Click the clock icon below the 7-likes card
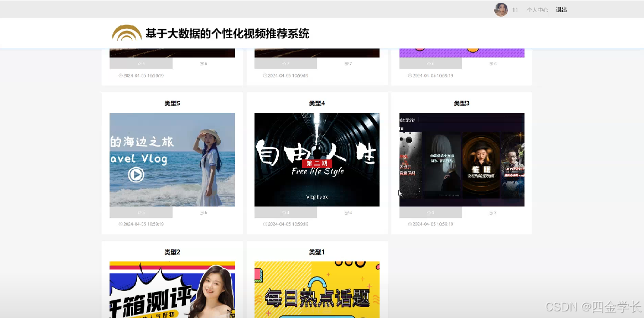The width and height of the screenshot is (644, 318). [266, 76]
